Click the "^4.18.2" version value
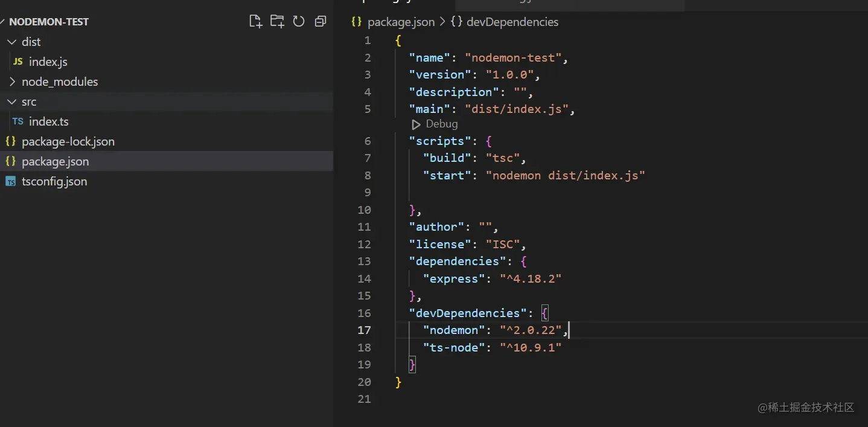Image resolution: width=868 pixels, height=427 pixels. 531,278
